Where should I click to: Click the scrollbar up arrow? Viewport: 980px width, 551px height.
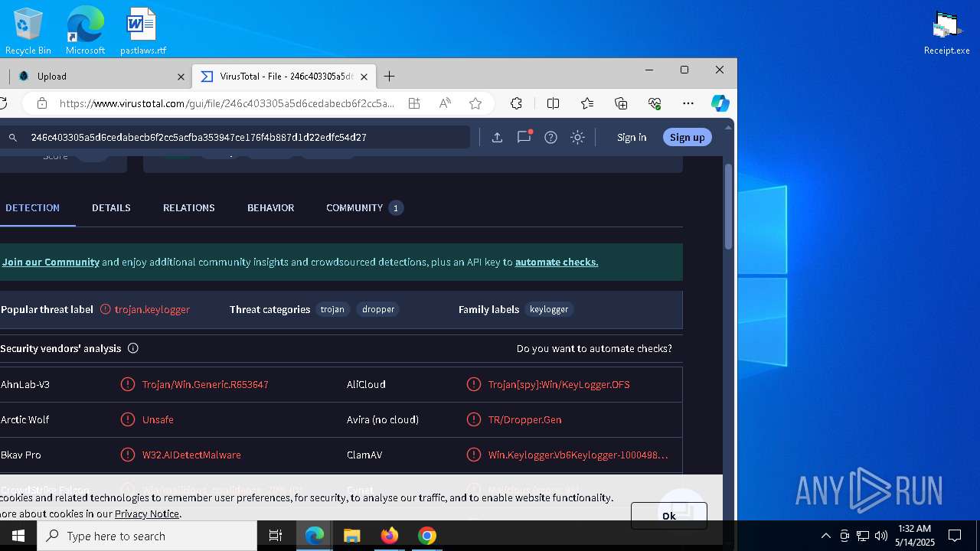point(728,127)
